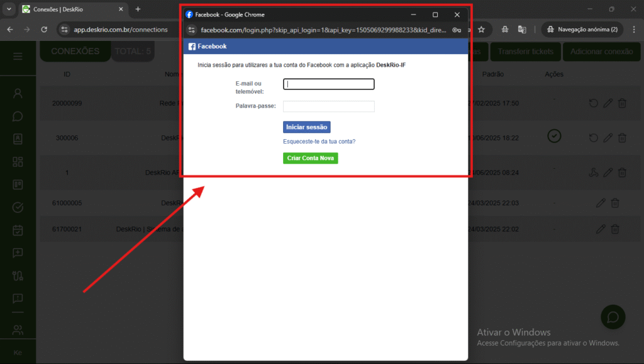Click the Adicionar conexão button
This screenshot has height=364, width=644.
point(601,52)
